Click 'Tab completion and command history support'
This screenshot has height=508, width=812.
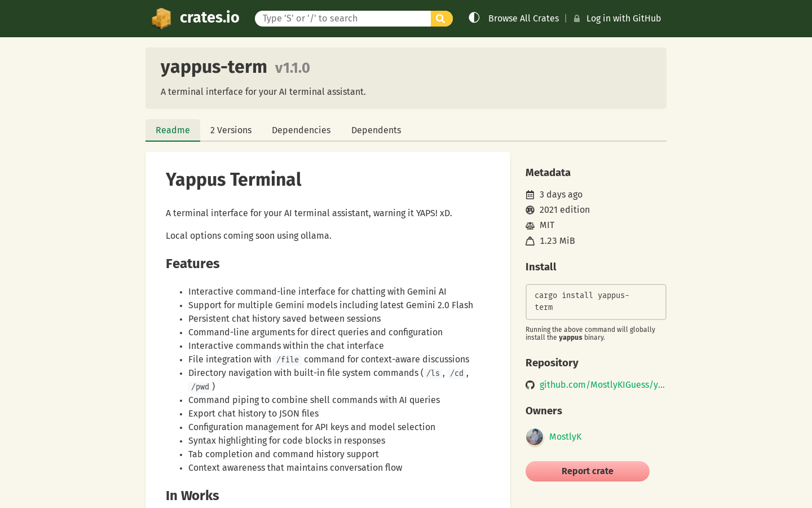click(x=284, y=454)
